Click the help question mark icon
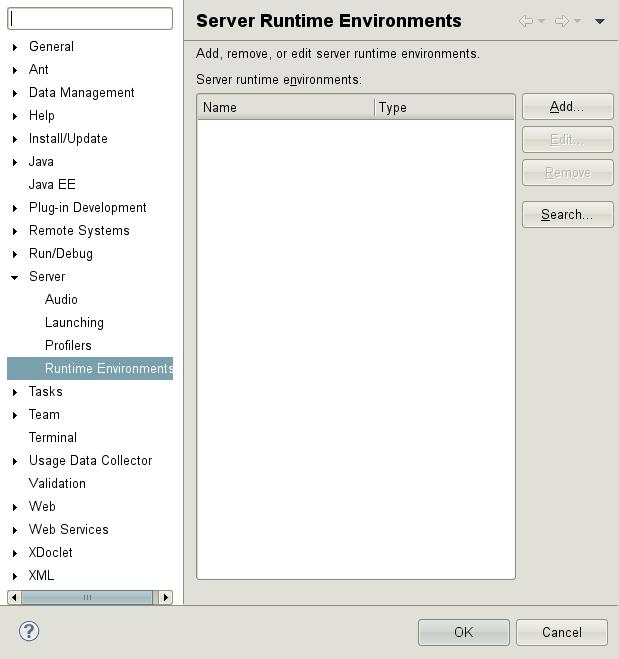The width and height of the screenshot is (619, 659). click(29, 631)
